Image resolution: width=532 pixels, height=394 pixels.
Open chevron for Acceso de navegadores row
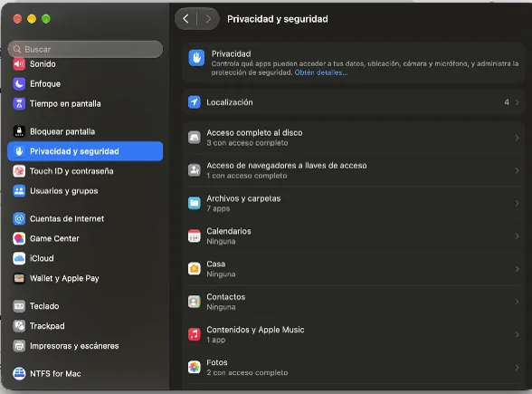point(518,170)
